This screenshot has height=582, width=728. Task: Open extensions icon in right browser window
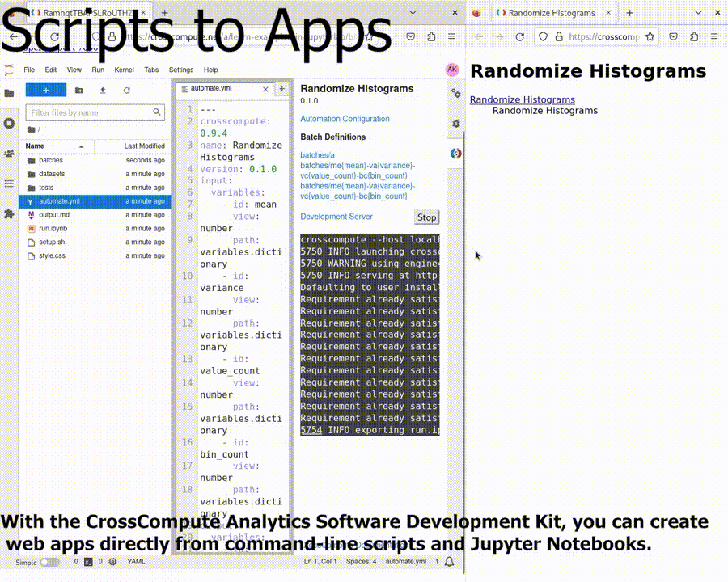(694, 36)
